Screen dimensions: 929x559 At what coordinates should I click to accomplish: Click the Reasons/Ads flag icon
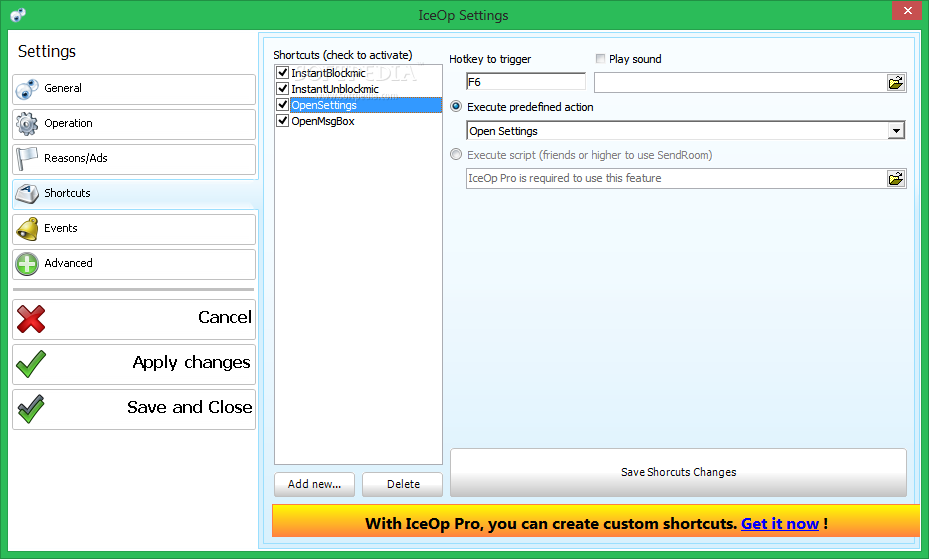(27, 159)
